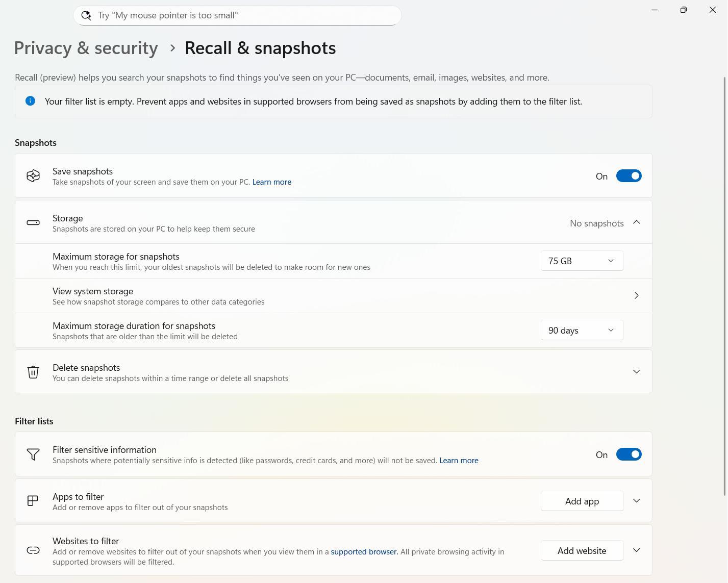Open the 90 days storage duration dropdown
The height and width of the screenshot is (583, 728).
[x=582, y=331]
